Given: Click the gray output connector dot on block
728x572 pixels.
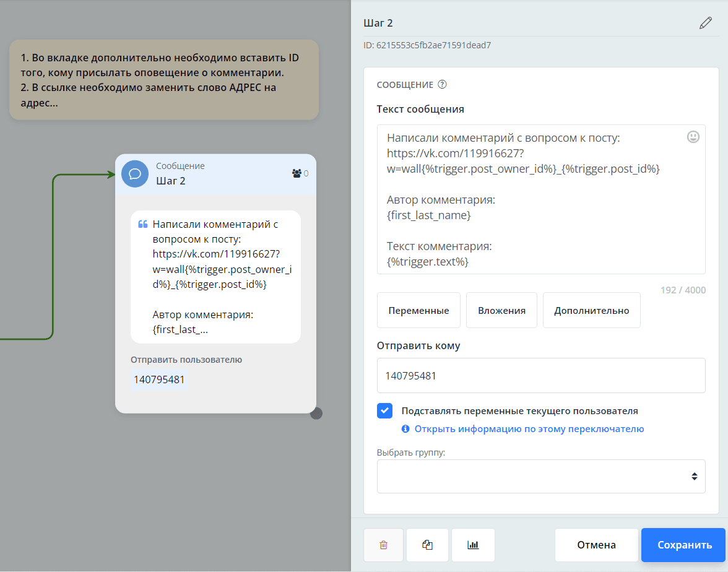Looking at the screenshot, I should [x=316, y=413].
